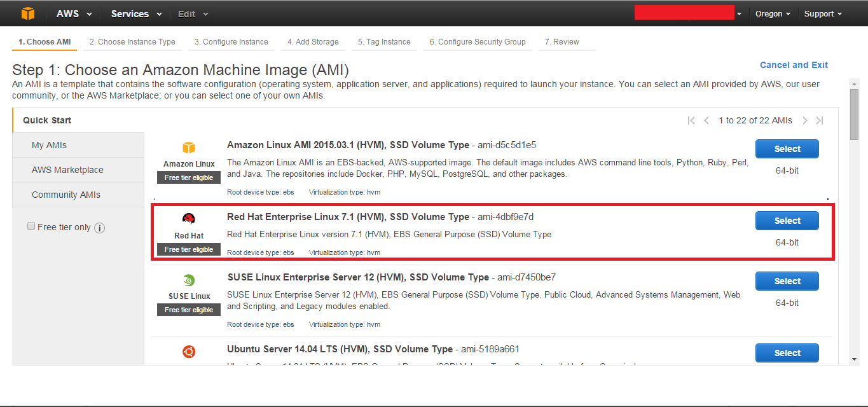The height and width of the screenshot is (407, 868).
Task: Click the Red Hat logo icon
Action: tap(189, 219)
